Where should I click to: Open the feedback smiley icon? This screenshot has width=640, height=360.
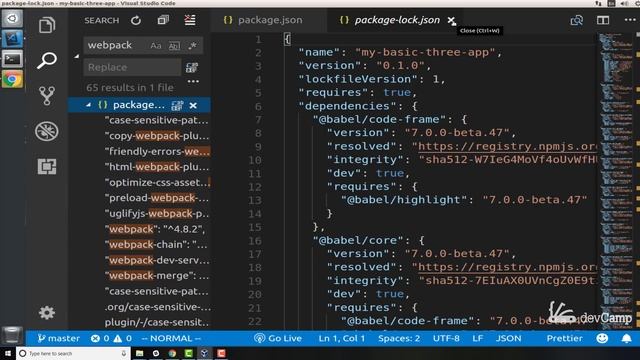pos(602,338)
